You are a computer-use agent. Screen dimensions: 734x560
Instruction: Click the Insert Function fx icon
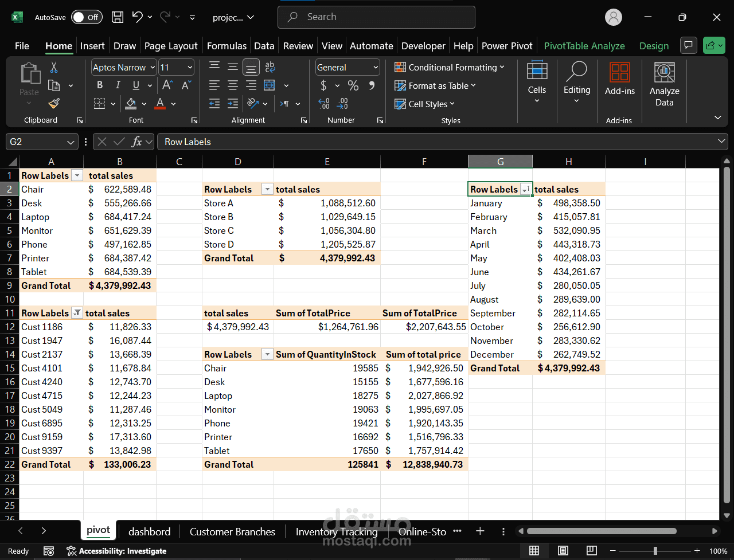click(136, 142)
